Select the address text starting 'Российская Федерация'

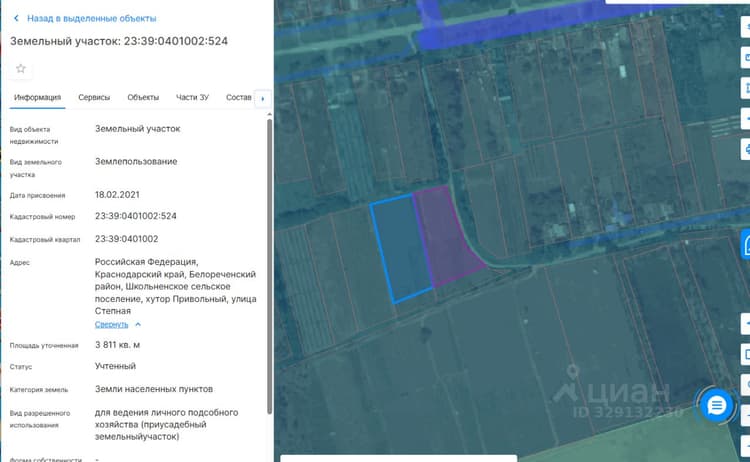point(176,286)
